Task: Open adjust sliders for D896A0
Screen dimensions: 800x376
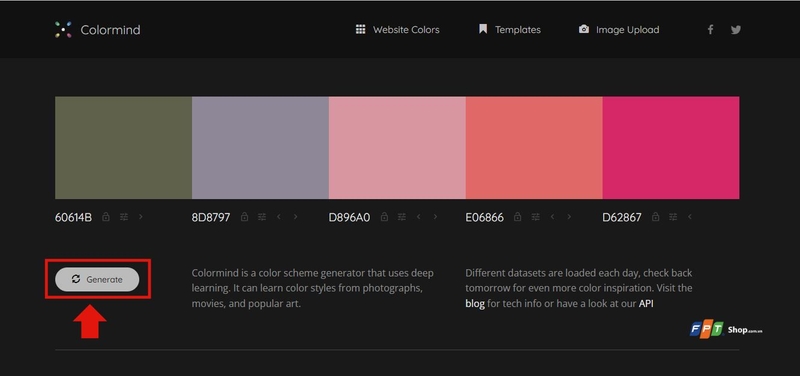Action: pos(402,217)
